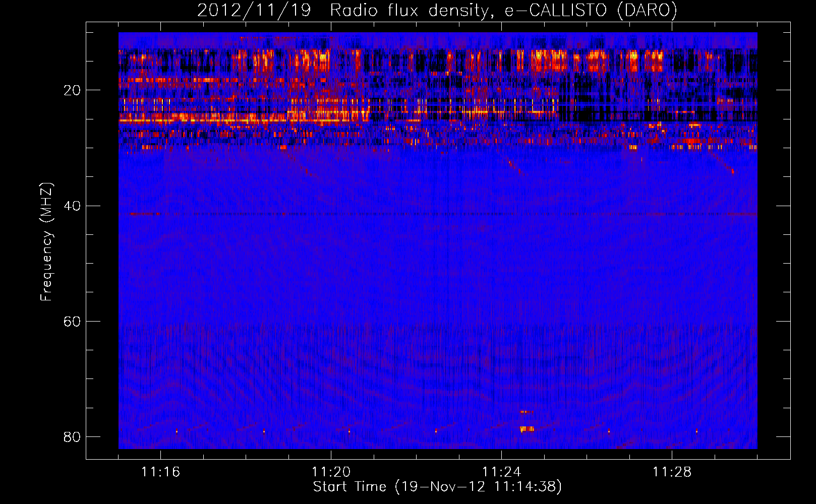This screenshot has height=504, width=816.
Task: Click the 'Start Time (19-Nov-12 11:14:38)' label
Action: [437, 487]
